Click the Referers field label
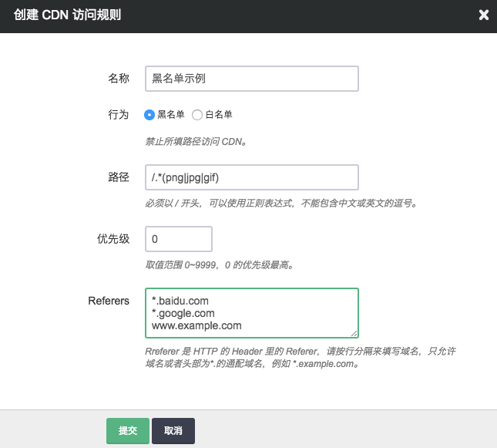497x448 pixels. [x=109, y=301]
